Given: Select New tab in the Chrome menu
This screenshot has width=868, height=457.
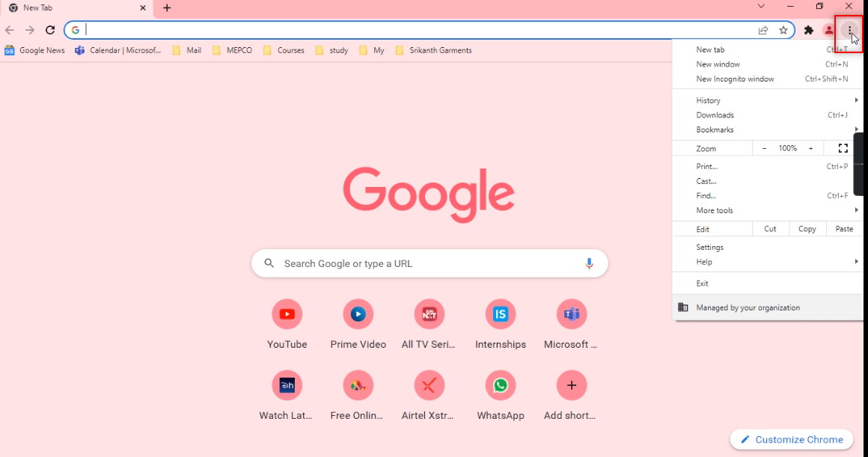Looking at the screenshot, I should pyautogui.click(x=768, y=50).
